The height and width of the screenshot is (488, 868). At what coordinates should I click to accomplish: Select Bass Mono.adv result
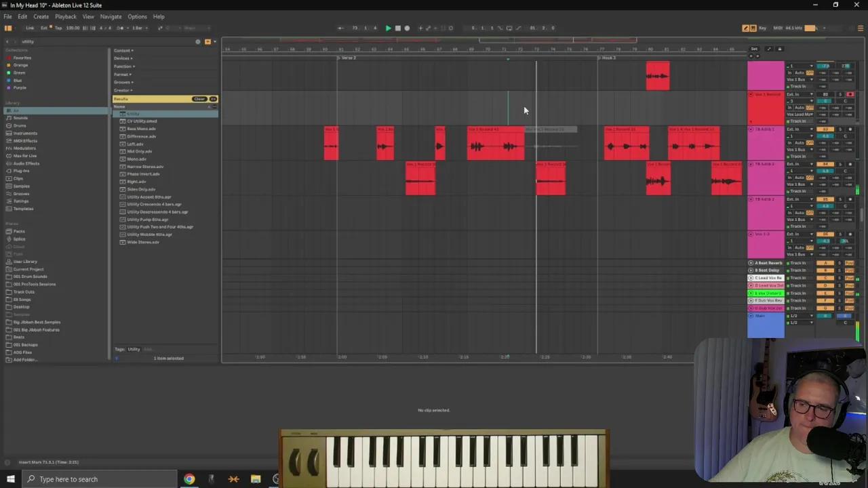click(x=141, y=129)
